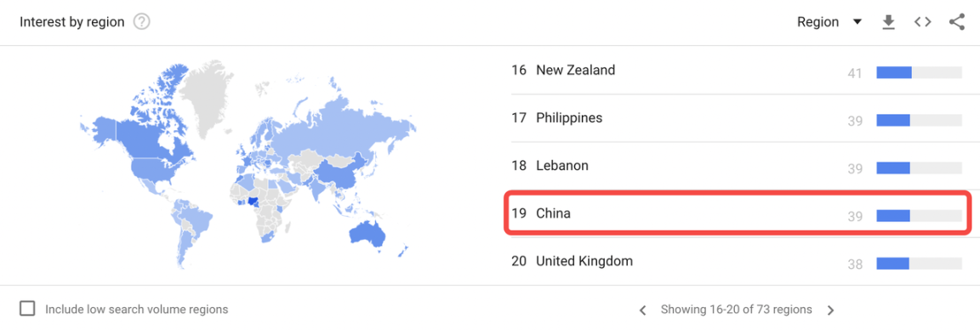Click Australia on the world map
Viewport: 980px width, 330px height.
367,232
